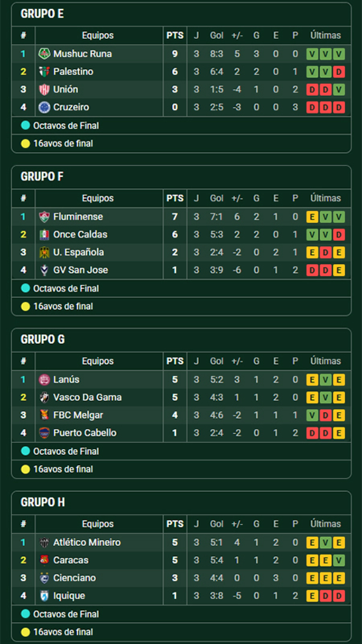Click the PTS column header in Grupo E
This screenshot has height=644, width=362.
point(175,35)
